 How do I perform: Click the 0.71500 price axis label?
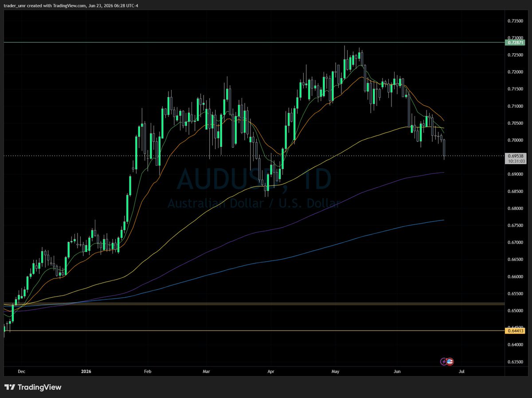click(x=515, y=89)
